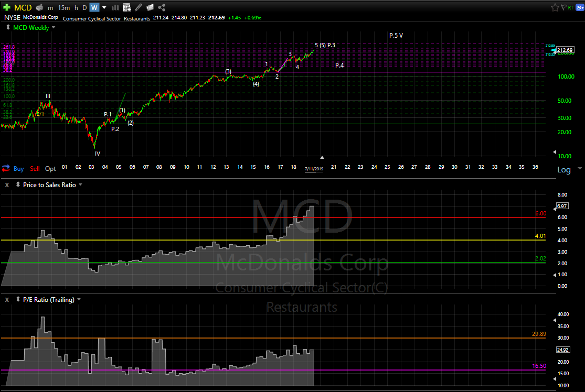Click the NYSE exchange label
Viewport: 585px width, 392px height.
(x=12, y=17)
